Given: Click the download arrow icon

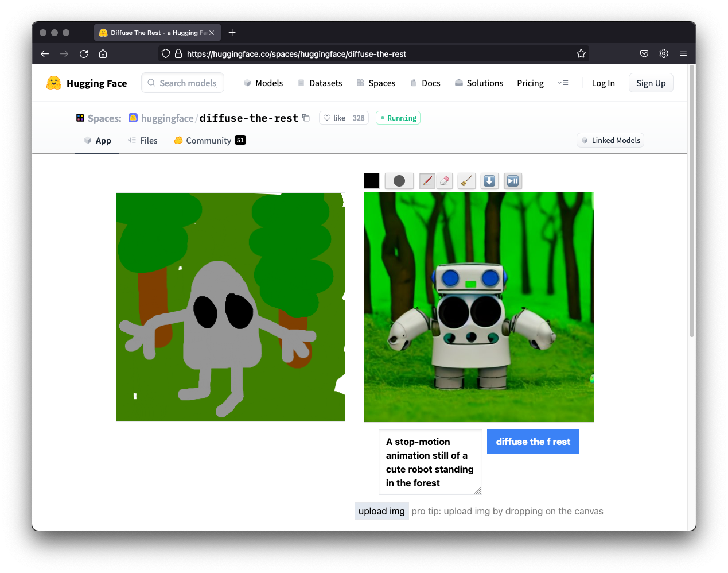Looking at the screenshot, I should click(x=489, y=181).
